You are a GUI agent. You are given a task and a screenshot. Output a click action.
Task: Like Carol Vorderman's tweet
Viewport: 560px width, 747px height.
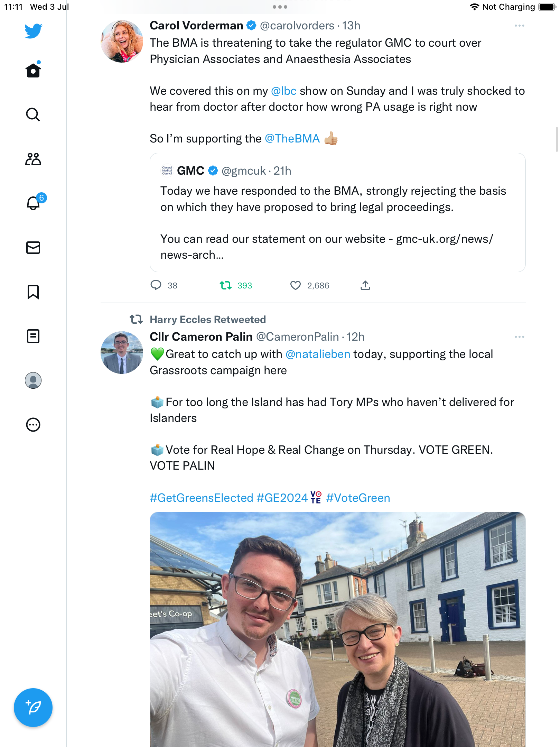tap(296, 286)
